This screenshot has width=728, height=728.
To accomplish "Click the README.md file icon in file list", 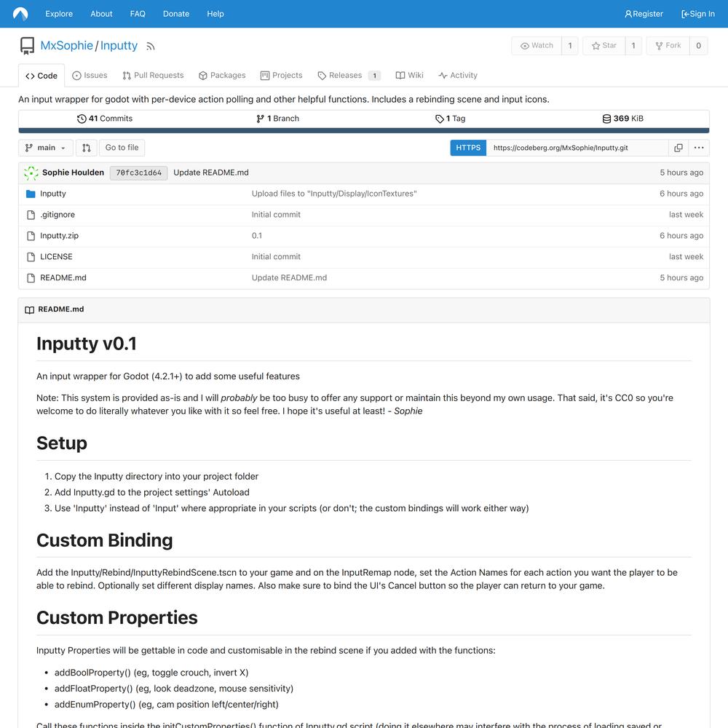I will pyautogui.click(x=31, y=277).
